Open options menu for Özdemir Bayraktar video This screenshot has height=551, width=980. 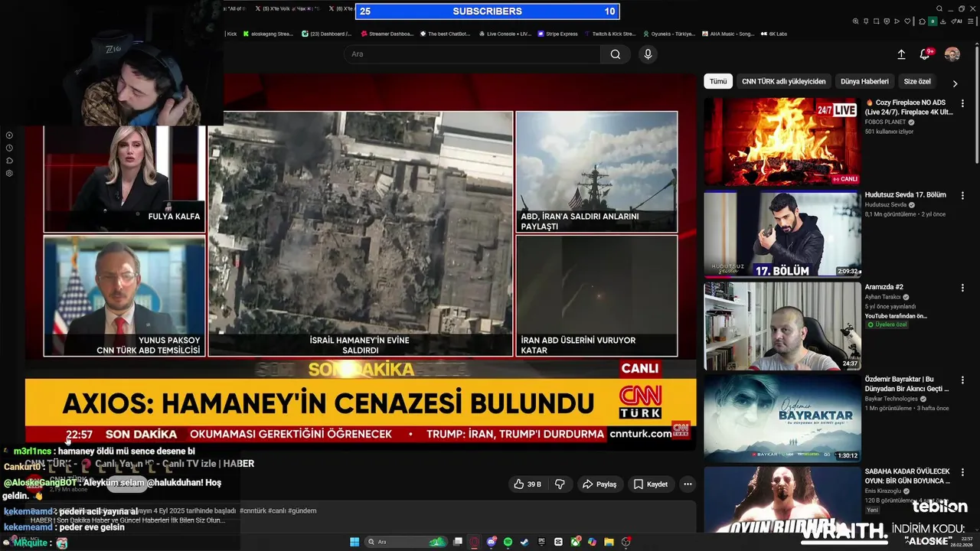click(963, 380)
